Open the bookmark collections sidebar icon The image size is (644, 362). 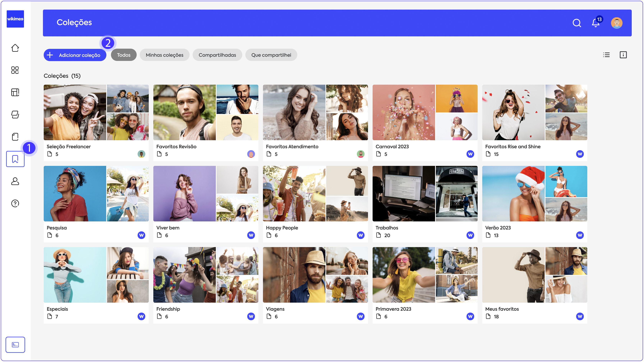15,159
